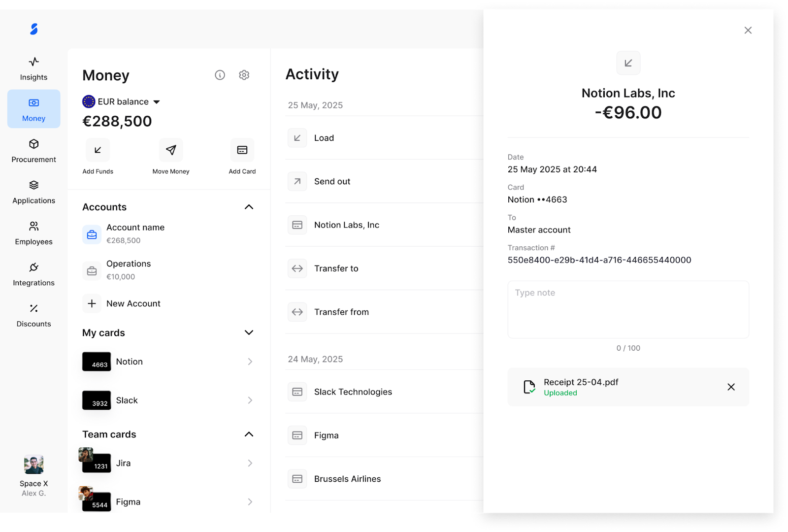Select the Account name briefcase icon
This screenshot has width=788, height=532.
(x=92, y=234)
